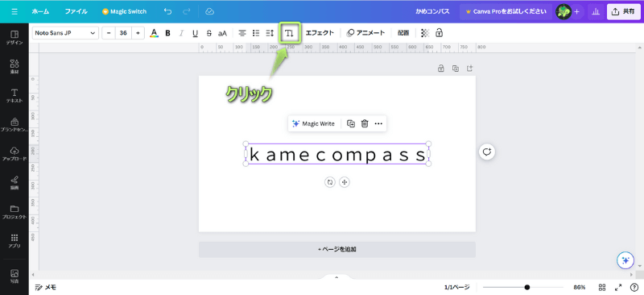This screenshot has height=295, width=644.
Task: Open the テキスト sidebar panel
Action: pyautogui.click(x=14, y=95)
